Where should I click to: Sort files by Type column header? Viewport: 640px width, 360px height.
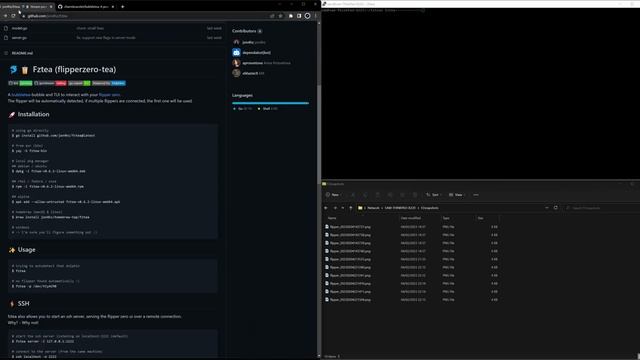[x=446, y=218]
